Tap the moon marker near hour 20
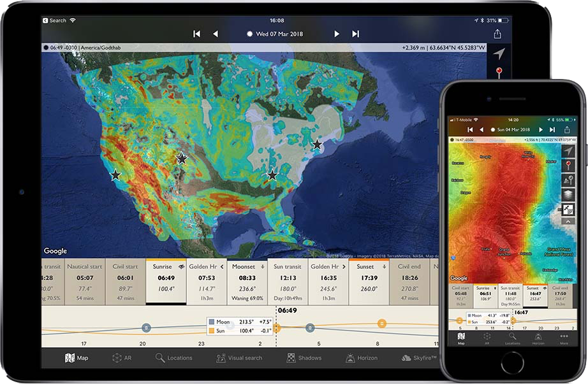Image resolution: width=588 pixels, height=386 pixels. click(146, 328)
